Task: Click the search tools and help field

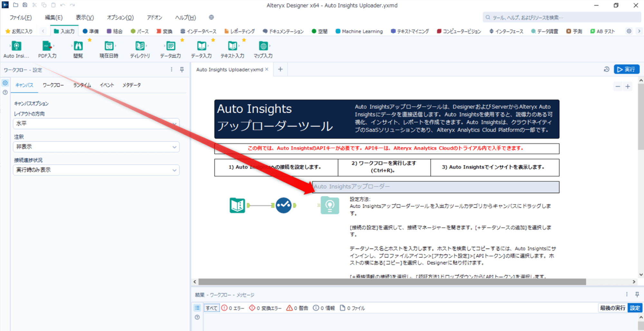Action: tap(562, 17)
